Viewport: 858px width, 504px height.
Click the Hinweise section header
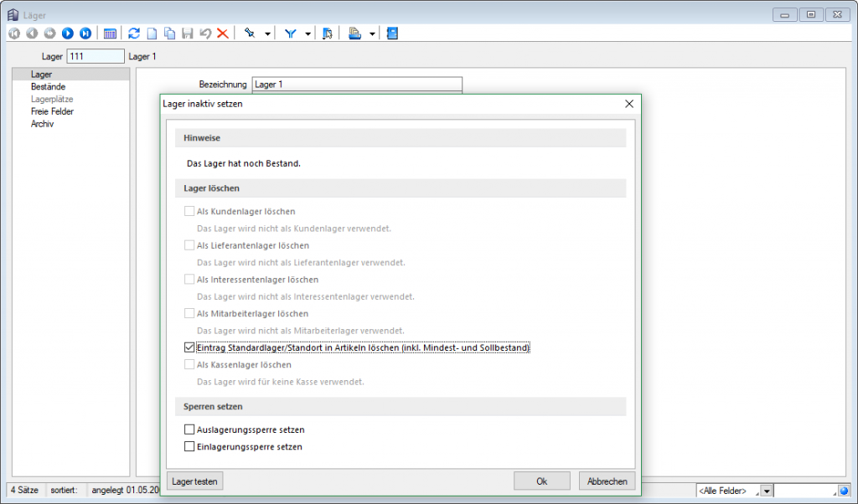click(x=401, y=138)
